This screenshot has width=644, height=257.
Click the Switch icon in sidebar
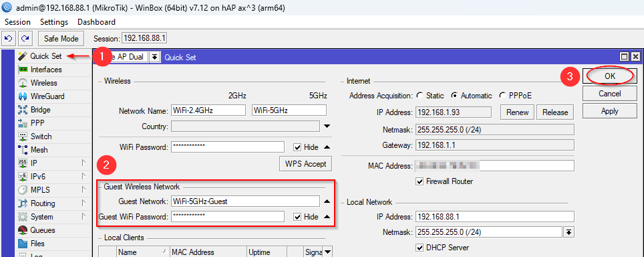(x=23, y=137)
